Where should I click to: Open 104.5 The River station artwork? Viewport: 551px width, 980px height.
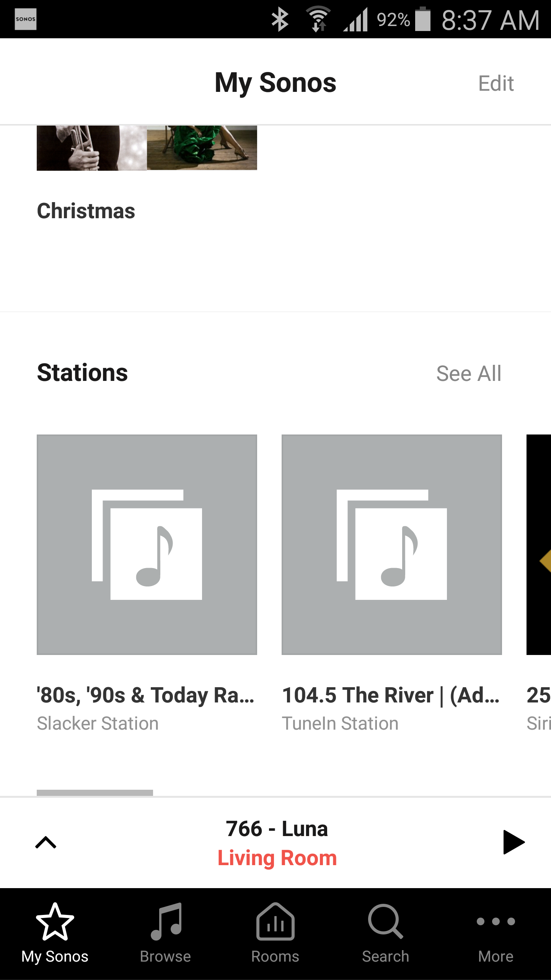pyautogui.click(x=391, y=544)
